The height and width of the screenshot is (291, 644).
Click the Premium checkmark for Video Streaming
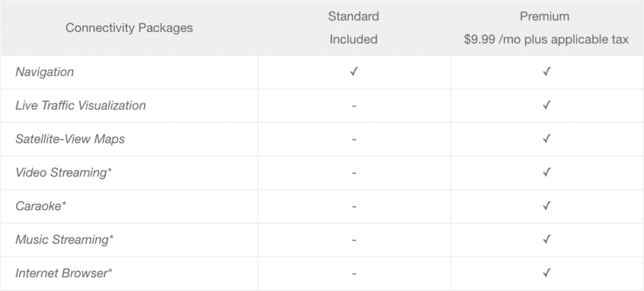[x=547, y=172]
